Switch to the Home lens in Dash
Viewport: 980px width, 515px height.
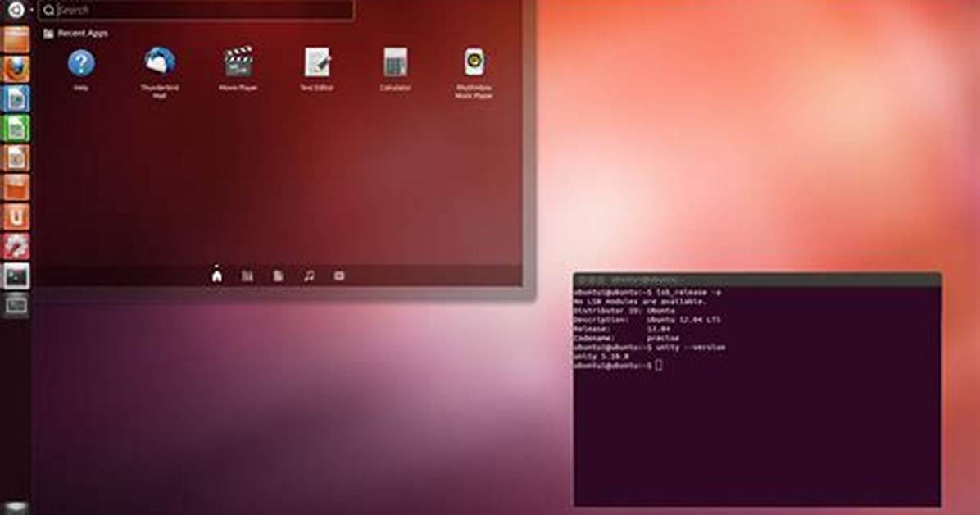click(217, 275)
